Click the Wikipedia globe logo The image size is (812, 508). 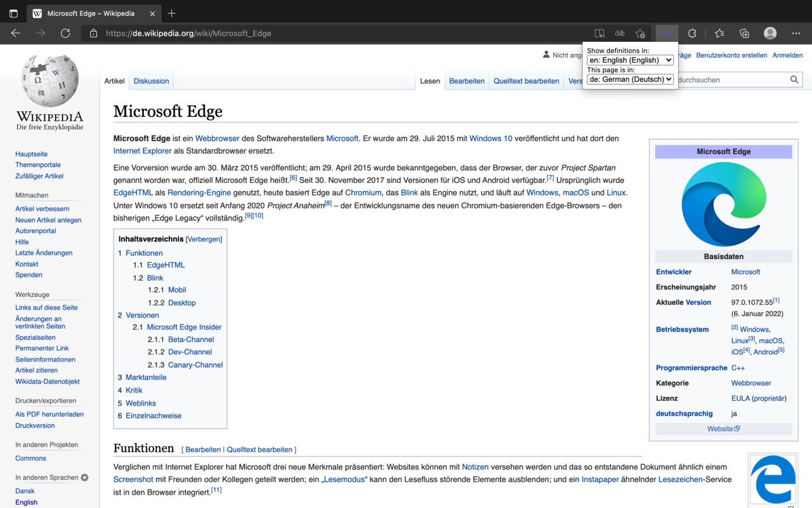(x=49, y=81)
